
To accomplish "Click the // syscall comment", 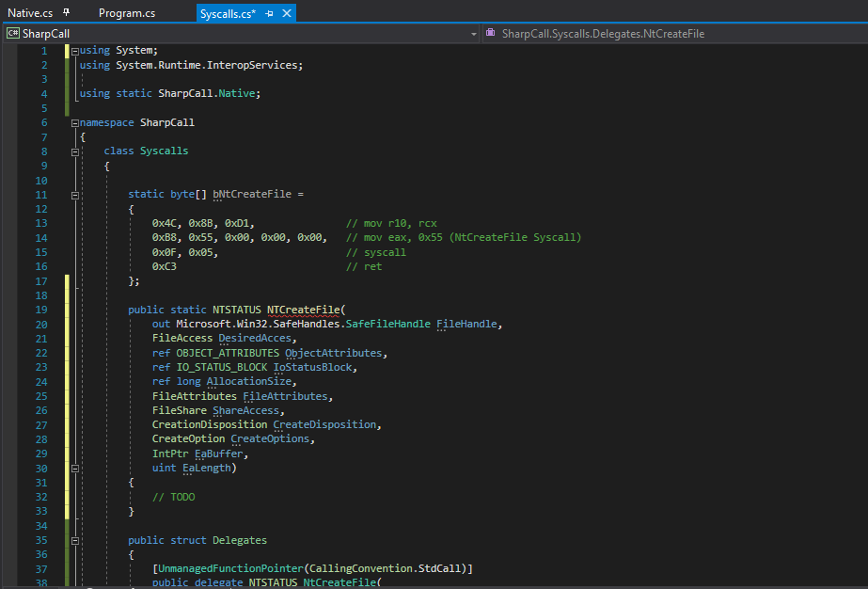I will tap(376, 252).
